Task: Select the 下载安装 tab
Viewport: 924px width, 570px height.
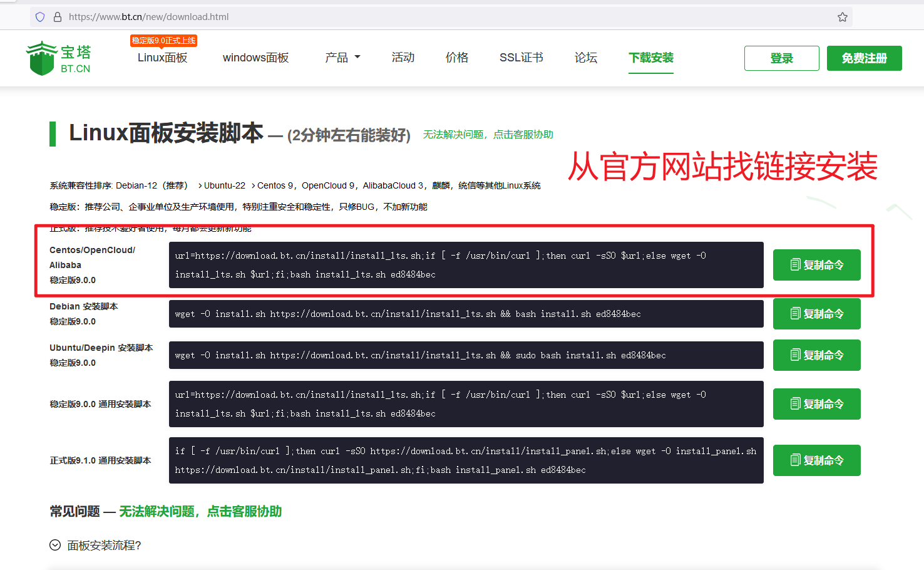Action: coord(651,58)
